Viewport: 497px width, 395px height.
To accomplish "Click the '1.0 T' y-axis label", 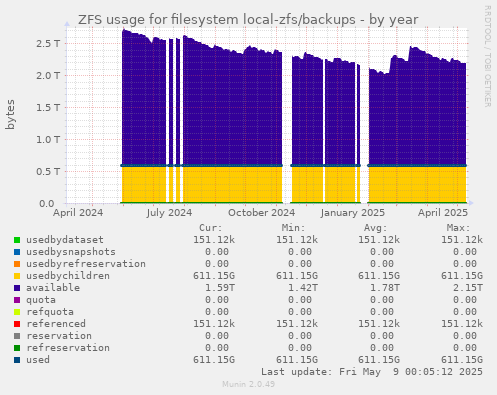I will point(48,139).
